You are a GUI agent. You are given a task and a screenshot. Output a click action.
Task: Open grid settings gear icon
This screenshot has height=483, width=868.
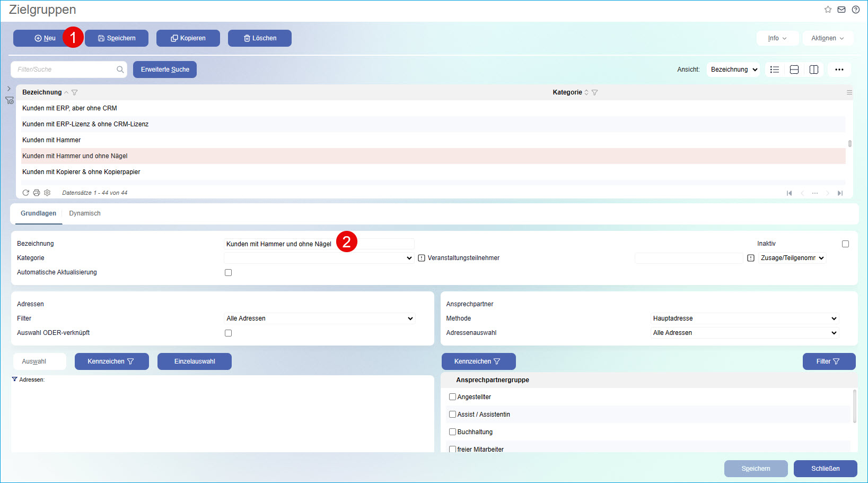[x=47, y=193]
